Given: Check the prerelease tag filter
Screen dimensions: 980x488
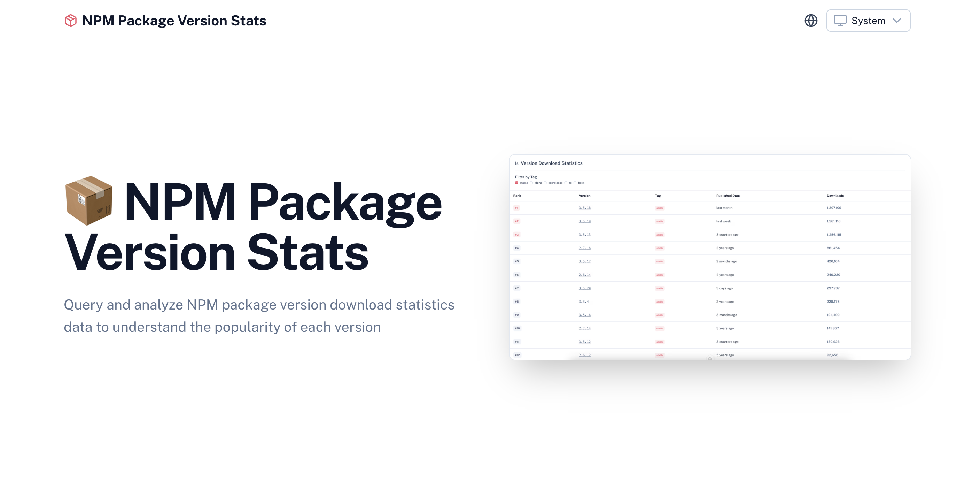Looking at the screenshot, I should coord(545,183).
